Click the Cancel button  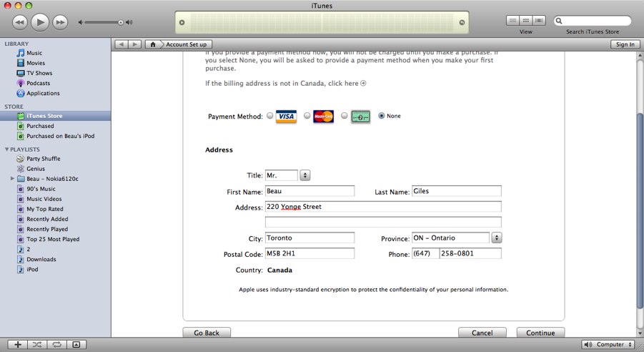(482, 333)
